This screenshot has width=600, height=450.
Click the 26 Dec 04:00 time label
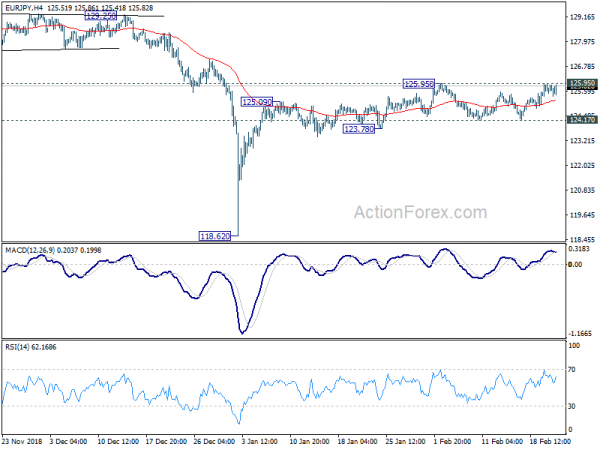[214, 441]
